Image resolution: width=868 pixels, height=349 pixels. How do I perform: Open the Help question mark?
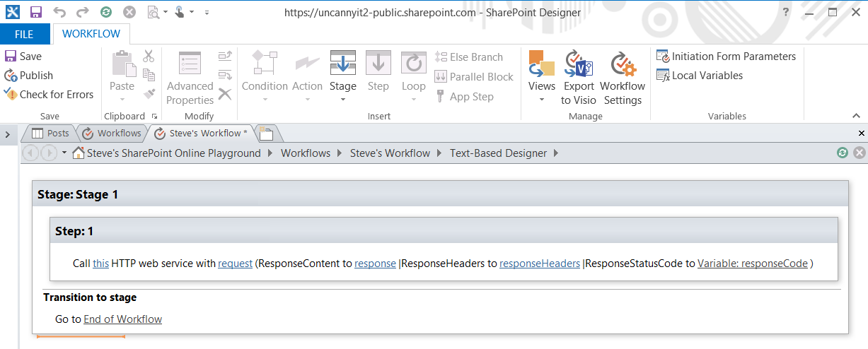786,12
